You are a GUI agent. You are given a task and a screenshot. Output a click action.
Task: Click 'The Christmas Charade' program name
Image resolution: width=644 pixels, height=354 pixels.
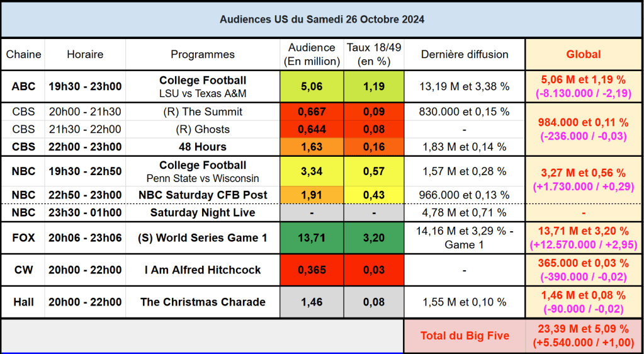[203, 302]
